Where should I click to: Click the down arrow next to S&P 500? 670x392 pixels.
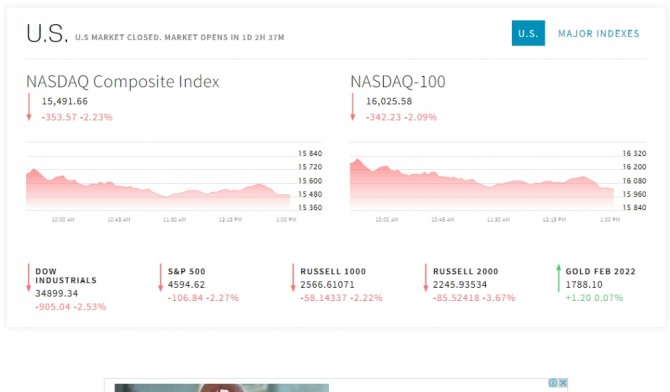(161, 277)
